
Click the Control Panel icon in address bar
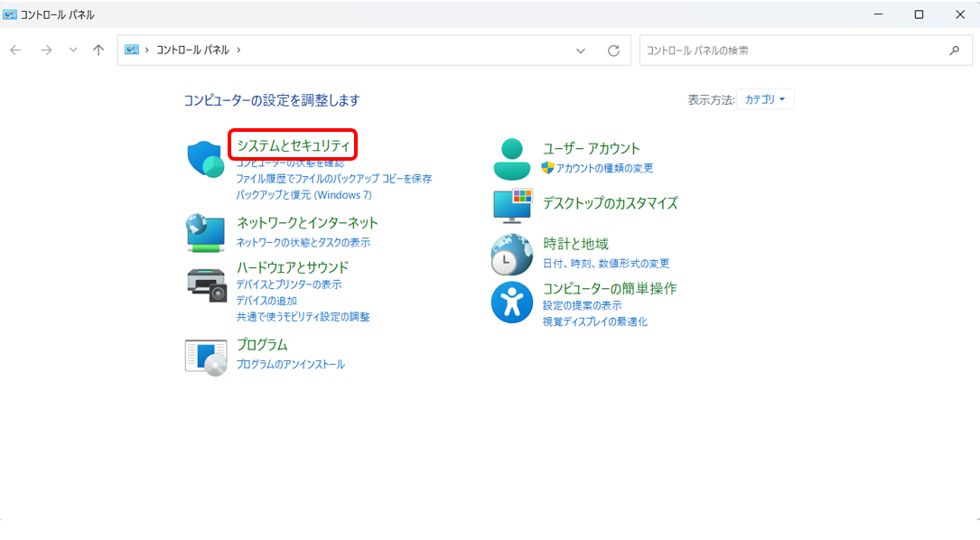tap(131, 50)
